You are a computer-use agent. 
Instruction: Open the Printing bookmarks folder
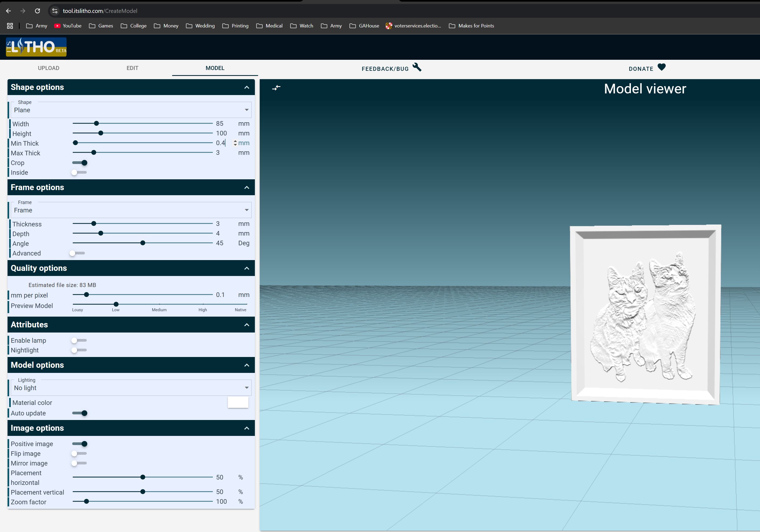(235, 26)
